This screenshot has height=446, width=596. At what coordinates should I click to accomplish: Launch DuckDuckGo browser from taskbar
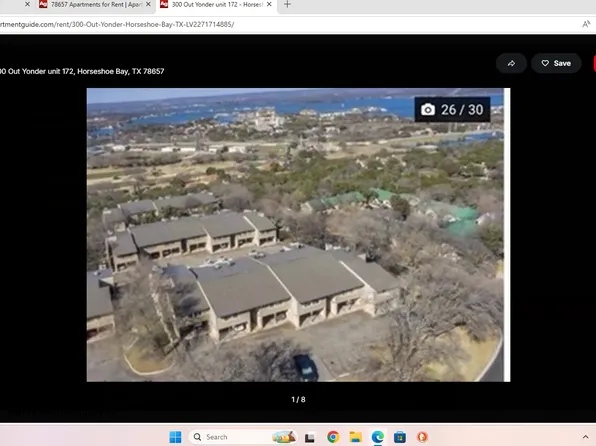422,437
